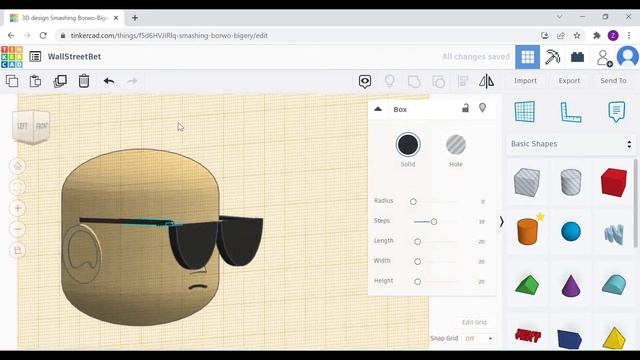The height and width of the screenshot is (360, 640).
Task: Adjust the Width slider
Action: click(418, 262)
